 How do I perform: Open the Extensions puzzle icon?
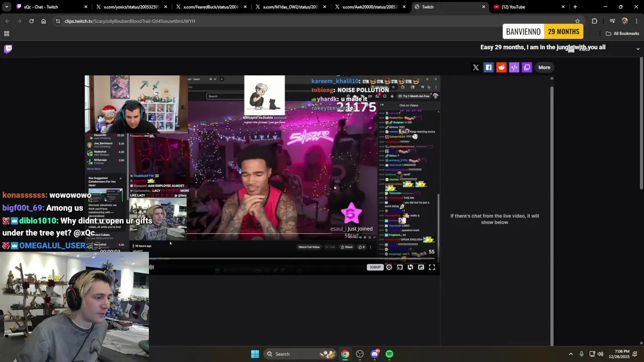pos(595,21)
